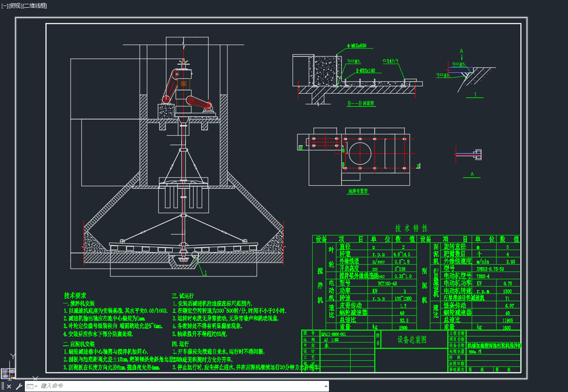Open the 俯视 view controls menu
The height and width of the screenshot is (392, 568).
point(15,6)
